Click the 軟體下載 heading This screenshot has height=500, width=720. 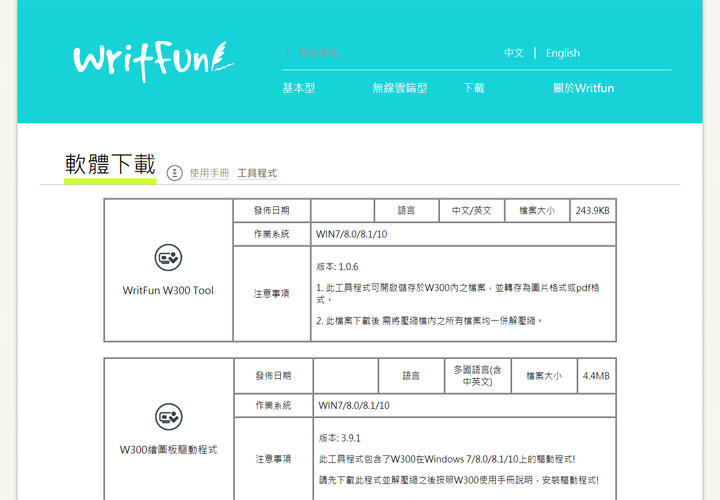point(110,164)
